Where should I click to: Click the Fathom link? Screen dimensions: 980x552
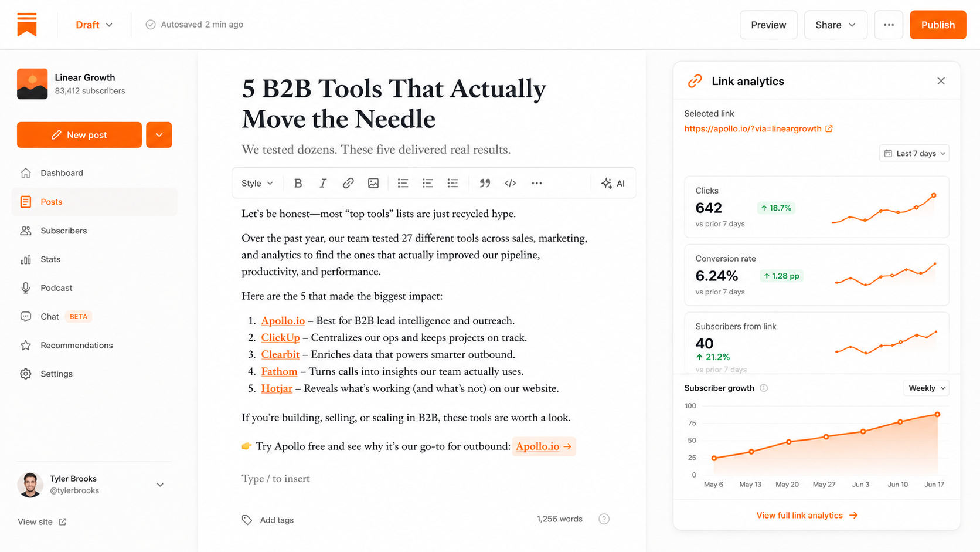[x=279, y=371]
